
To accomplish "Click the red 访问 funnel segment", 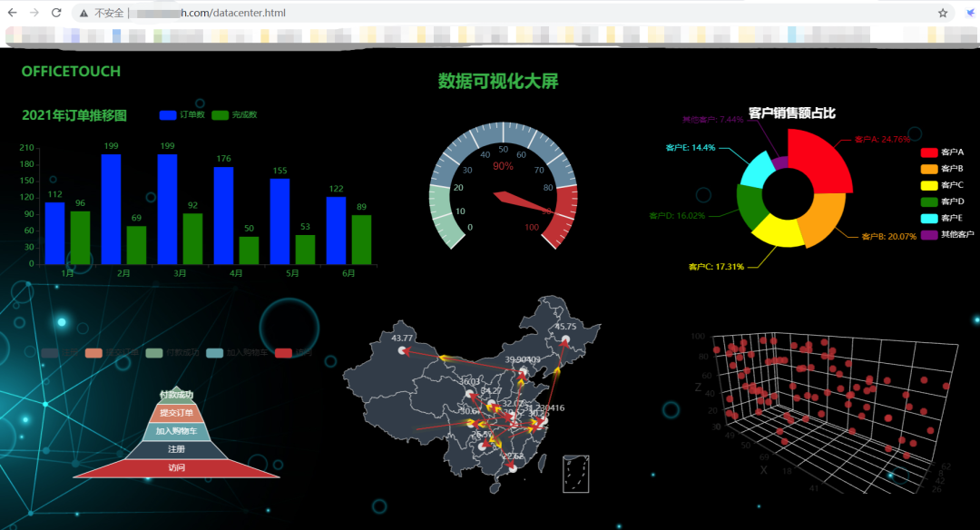I will point(176,468).
